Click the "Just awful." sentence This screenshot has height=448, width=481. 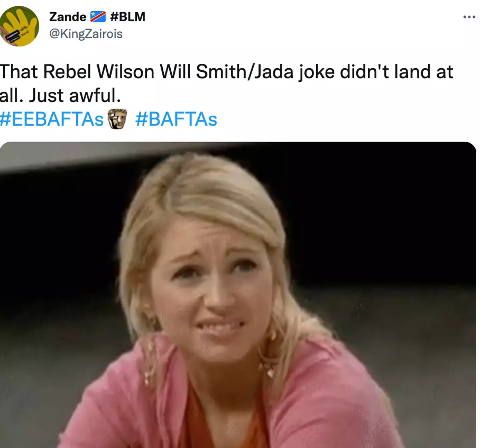click(75, 95)
